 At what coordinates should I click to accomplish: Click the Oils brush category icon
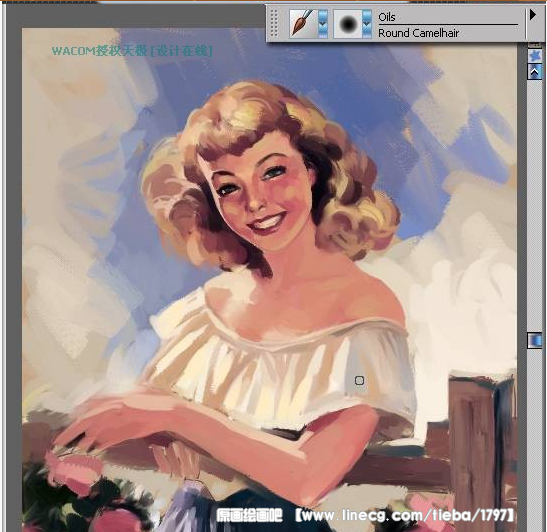click(303, 23)
